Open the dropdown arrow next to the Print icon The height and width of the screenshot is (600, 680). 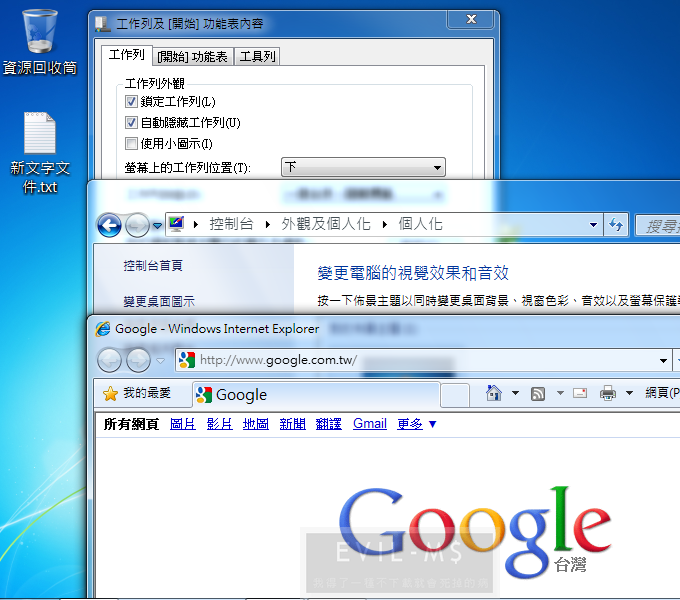tap(629, 393)
